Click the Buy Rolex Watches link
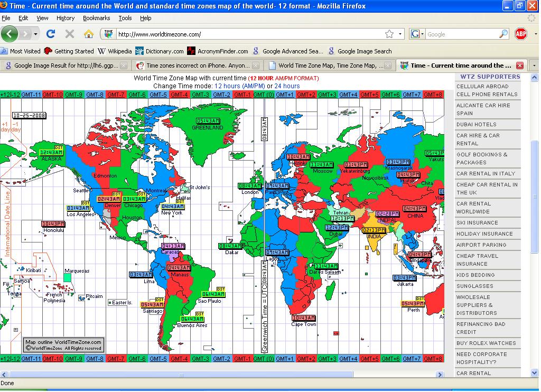 pyautogui.click(x=486, y=343)
